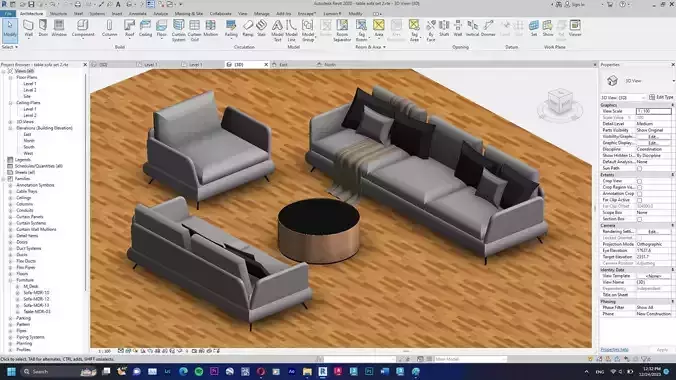Select the Door tool
Screen dimensions: 676x380
point(43,28)
